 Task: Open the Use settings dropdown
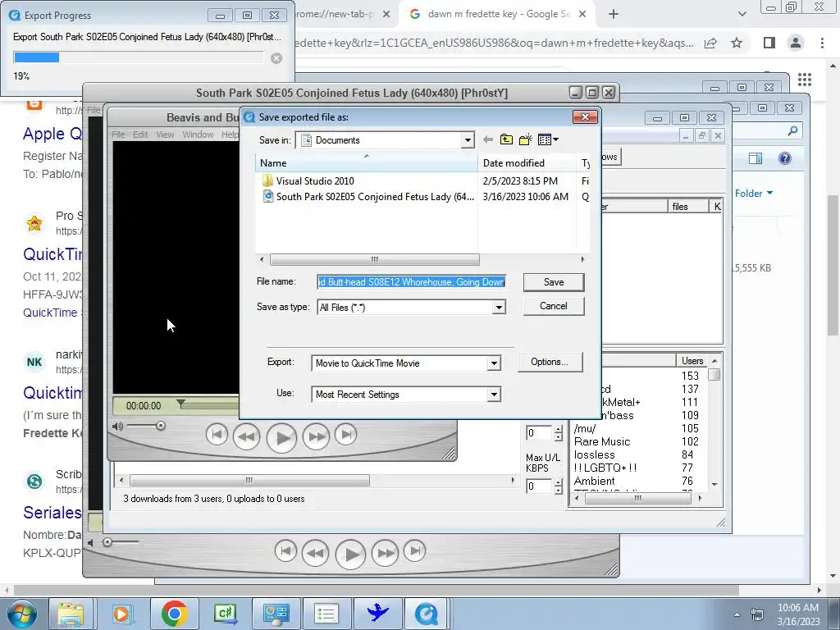pyautogui.click(x=494, y=395)
